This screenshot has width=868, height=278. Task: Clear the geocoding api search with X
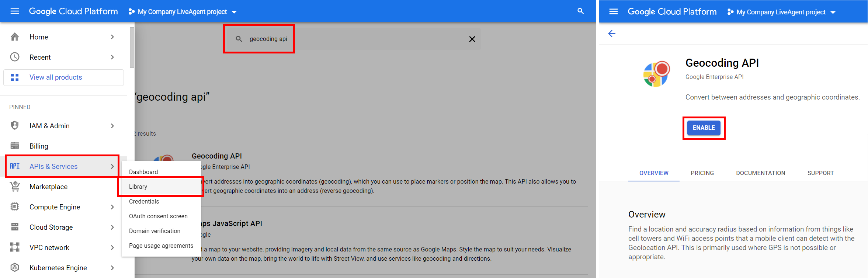pos(472,39)
